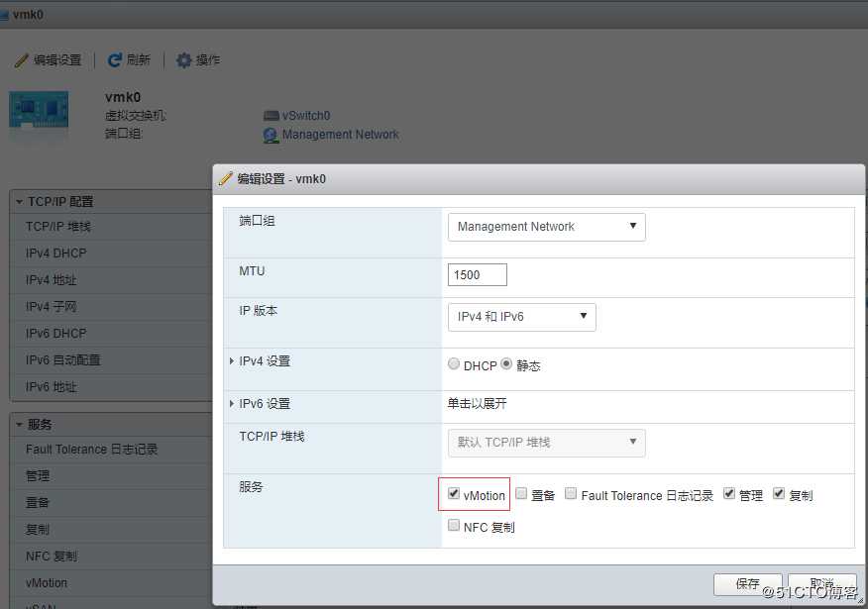
Task: Click 刷新 in the toolbar
Action: click(139, 59)
